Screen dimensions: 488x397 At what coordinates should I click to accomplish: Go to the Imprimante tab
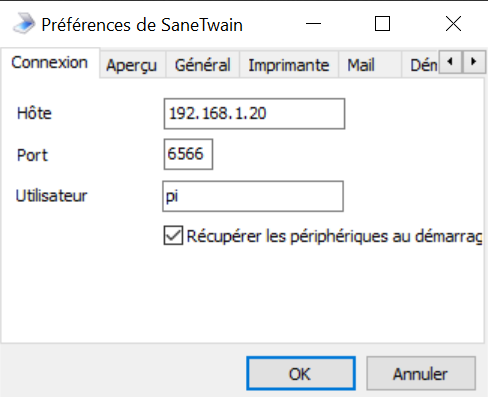(289, 65)
